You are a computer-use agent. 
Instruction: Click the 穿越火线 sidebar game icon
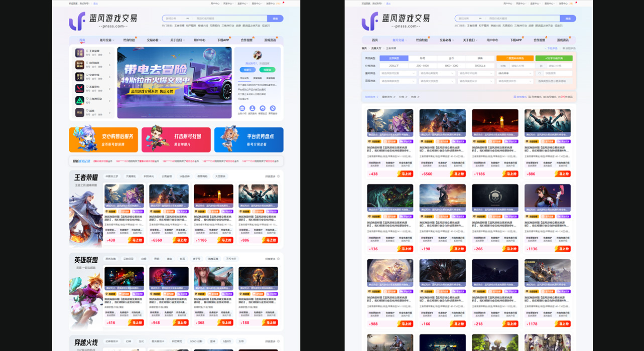[x=80, y=77]
